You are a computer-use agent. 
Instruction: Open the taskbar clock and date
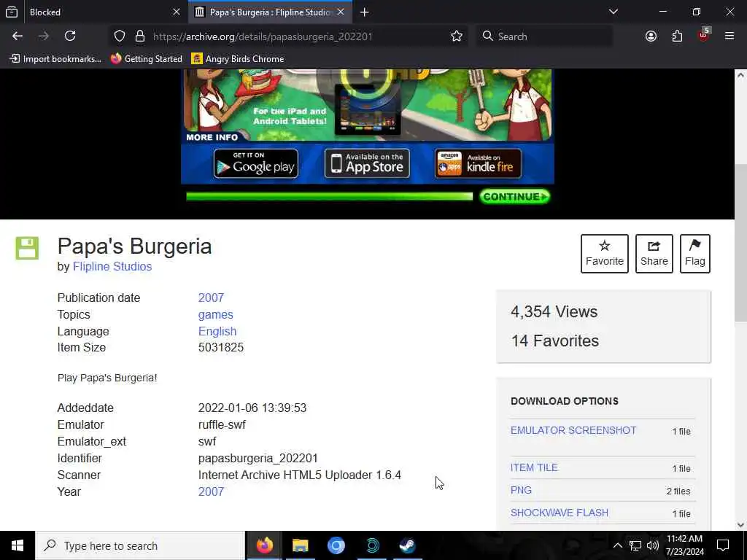click(684, 545)
